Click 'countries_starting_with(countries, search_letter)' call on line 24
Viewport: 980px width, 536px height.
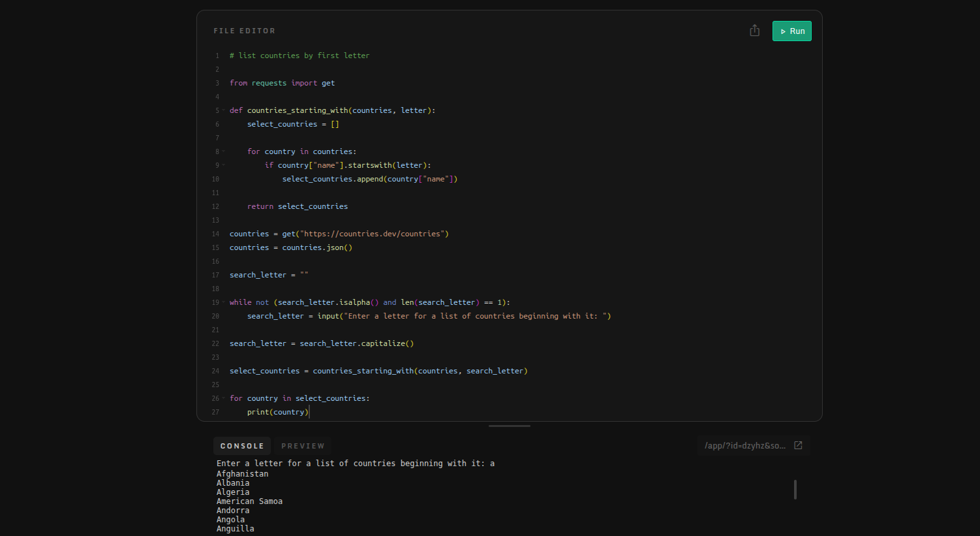pos(420,371)
